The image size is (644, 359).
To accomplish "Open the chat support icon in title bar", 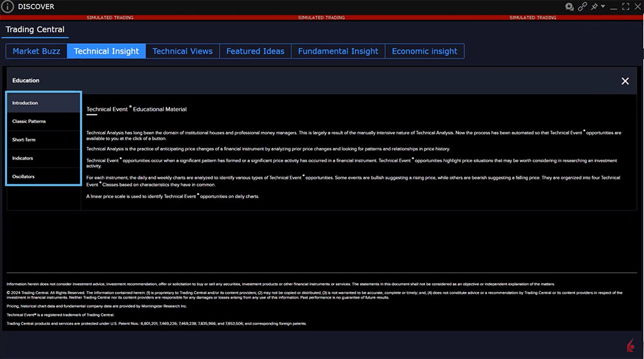I will (x=569, y=6).
